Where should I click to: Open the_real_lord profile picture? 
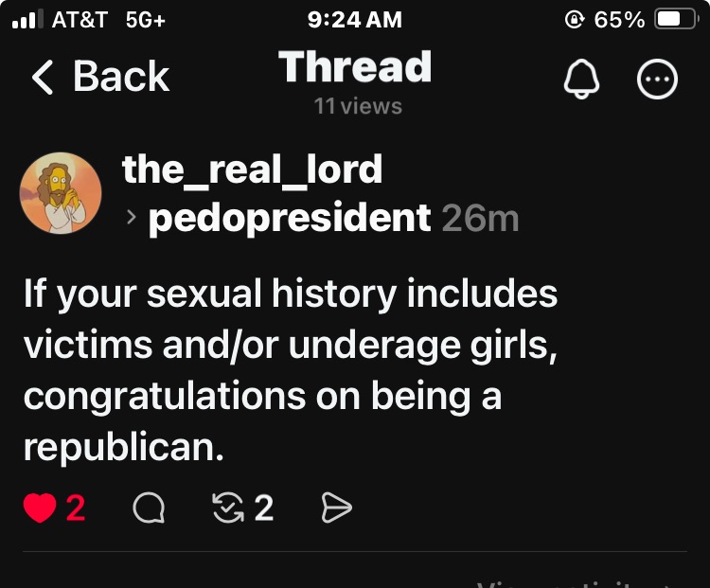[61, 193]
